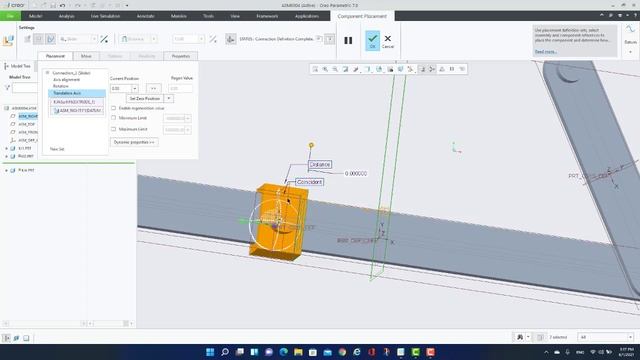This screenshot has width=640, height=360.
Task: Click the model tree search field
Action: click(x=25, y=87)
